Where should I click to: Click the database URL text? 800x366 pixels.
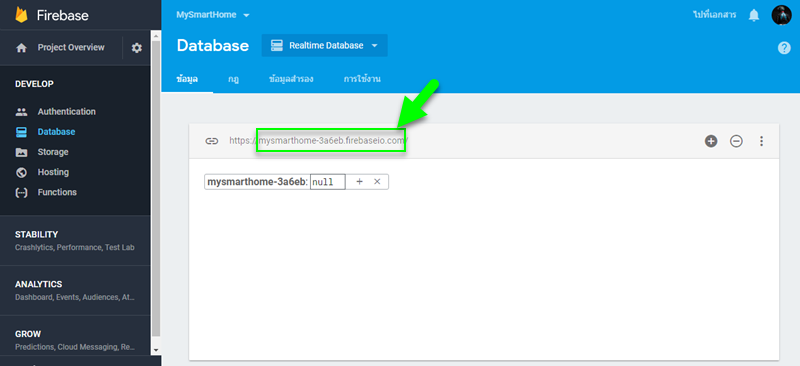coord(318,141)
